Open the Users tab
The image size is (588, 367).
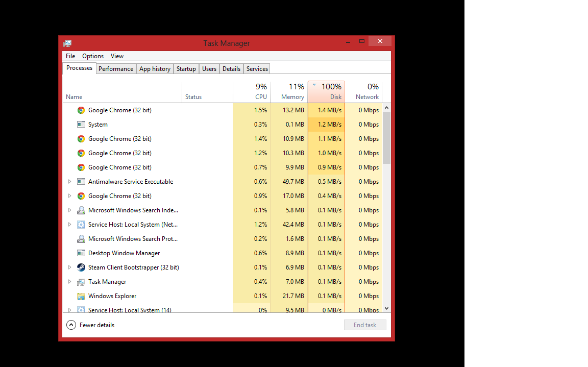coord(209,68)
